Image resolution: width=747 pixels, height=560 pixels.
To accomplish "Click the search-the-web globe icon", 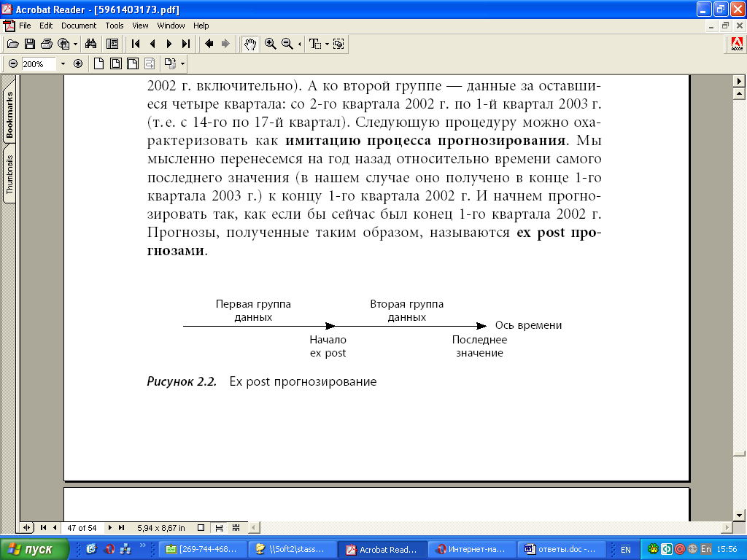I will [63, 44].
